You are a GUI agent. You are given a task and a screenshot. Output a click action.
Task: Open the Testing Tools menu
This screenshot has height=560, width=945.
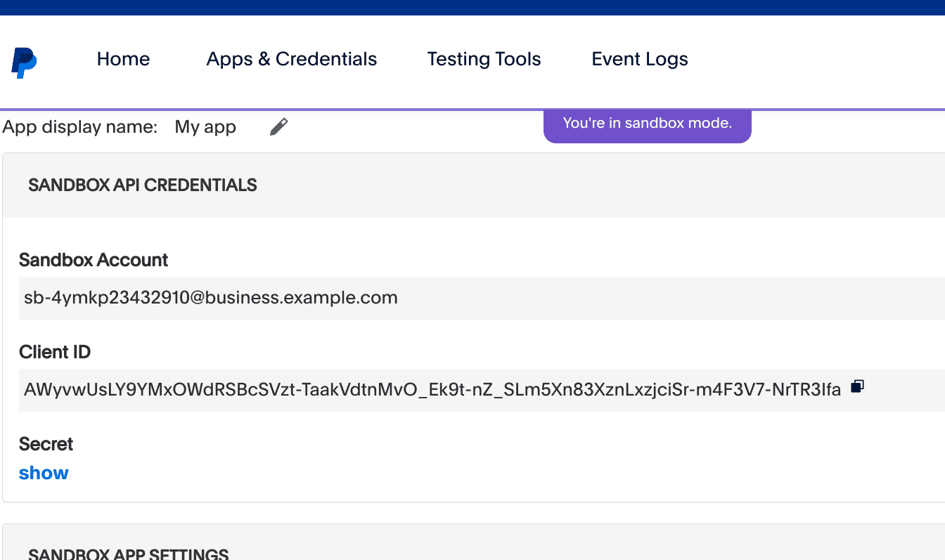(x=484, y=59)
